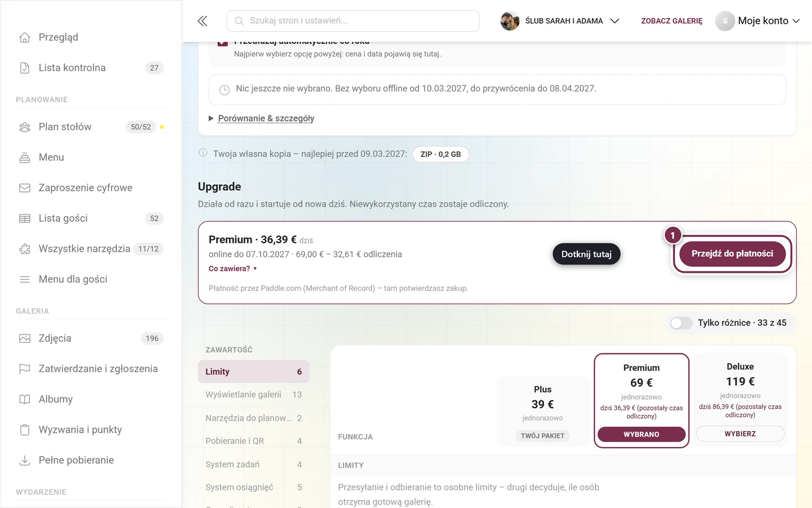Select Wyświetlanie galerii category
Viewport: 812px width, 508px height.
coord(254,395)
